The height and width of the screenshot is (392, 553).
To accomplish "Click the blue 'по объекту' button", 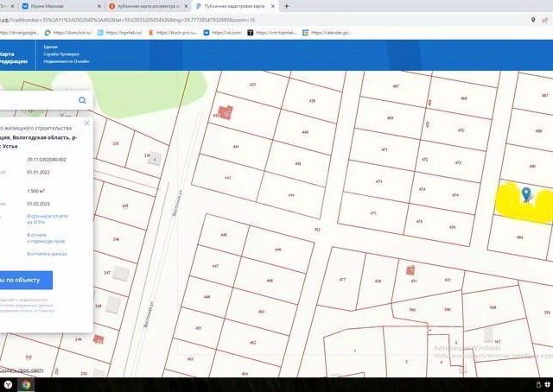I will pyautogui.click(x=23, y=281).
